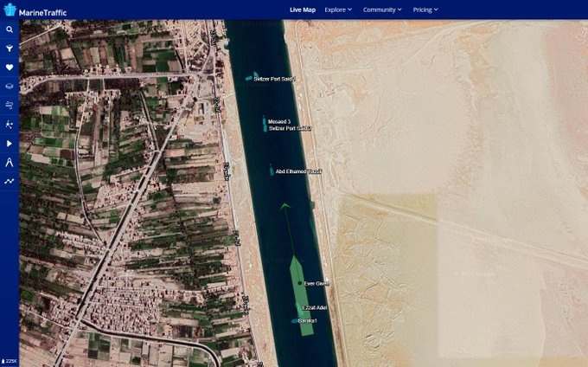This screenshot has width=588, height=367.
Task: Start the vessel playback play icon
Action: (x=10, y=143)
